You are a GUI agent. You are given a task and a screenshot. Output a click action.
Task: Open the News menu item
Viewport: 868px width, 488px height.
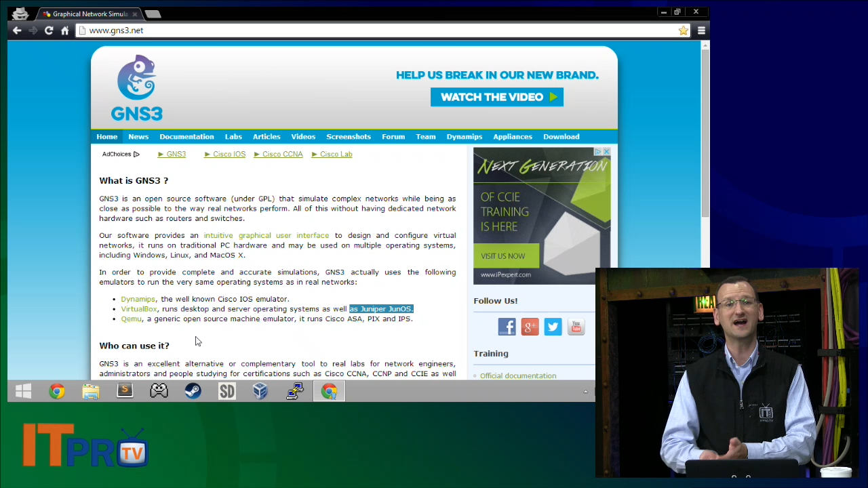(138, 137)
